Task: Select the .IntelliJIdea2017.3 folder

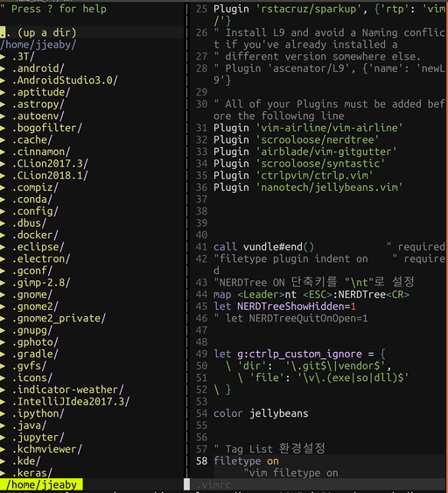Action: click(71, 402)
